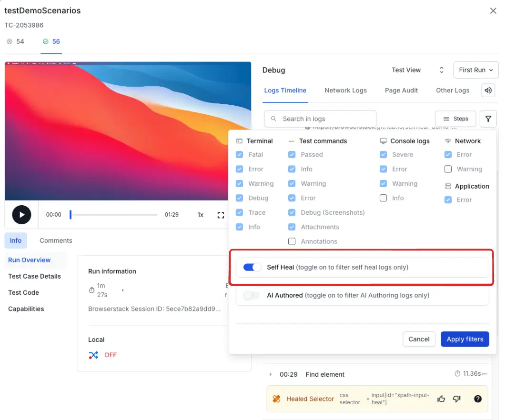Thumbs up the healed selector
Viewport: 506px width, 420px height.
[x=441, y=399]
